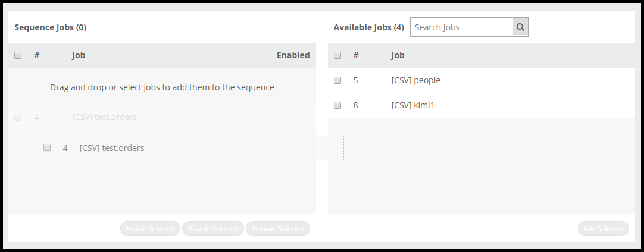
Task: Check the select-all Available Jobs checkbox
Action: coord(337,55)
